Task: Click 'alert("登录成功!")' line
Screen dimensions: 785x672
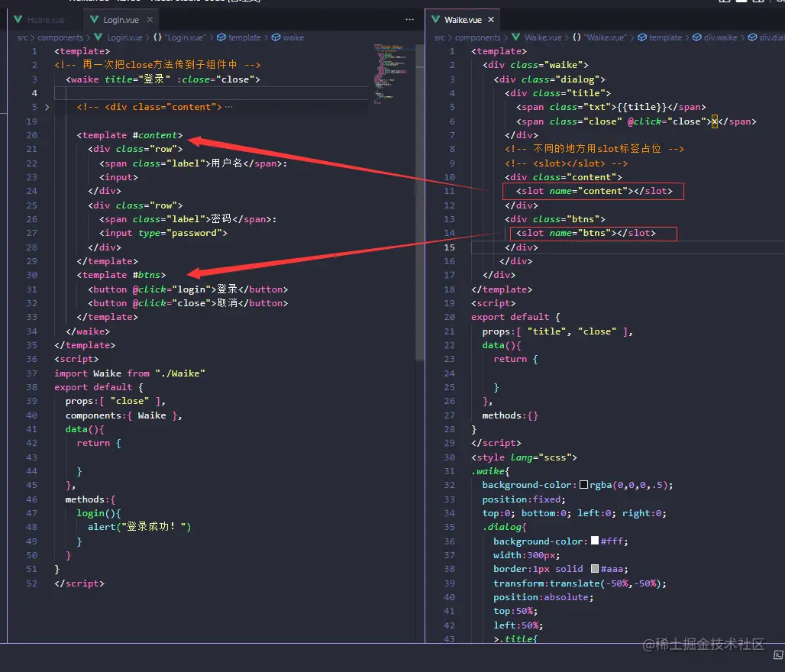Action: [x=139, y=527]
